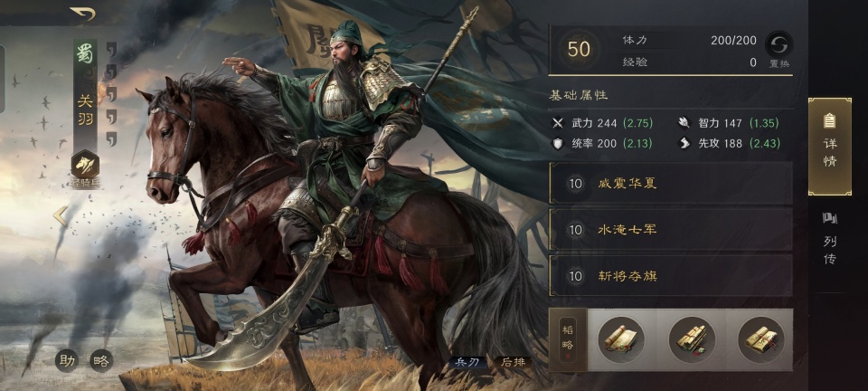
Task: Tap the 关羽 name banner
Action: click(85, 110)
